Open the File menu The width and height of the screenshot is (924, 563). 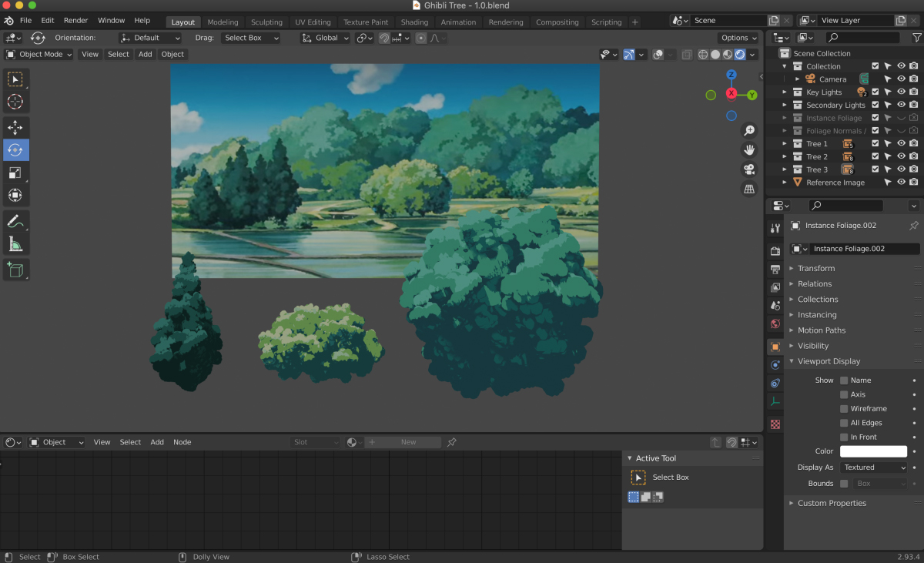tap(25, 21)
